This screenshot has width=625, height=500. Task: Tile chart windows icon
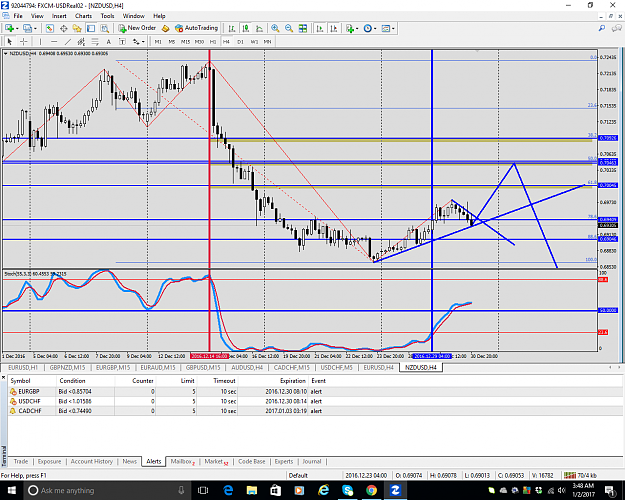pyautogui.click(x=303, y=28)
